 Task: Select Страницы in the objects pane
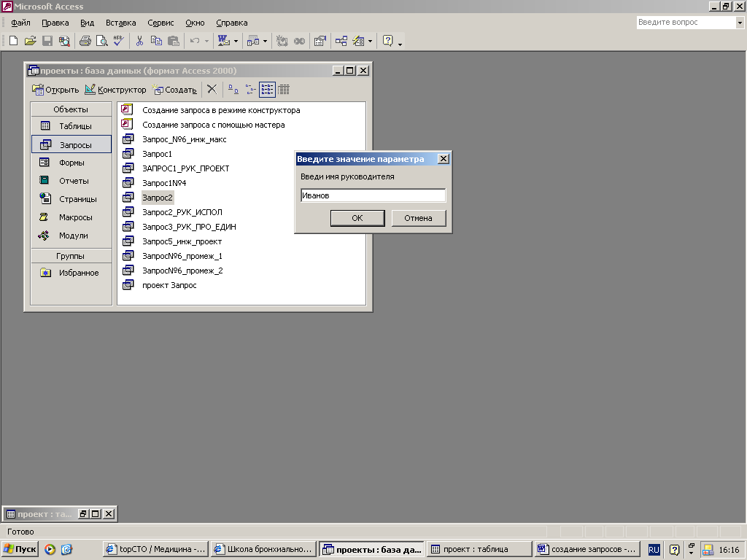click(71, 199)
